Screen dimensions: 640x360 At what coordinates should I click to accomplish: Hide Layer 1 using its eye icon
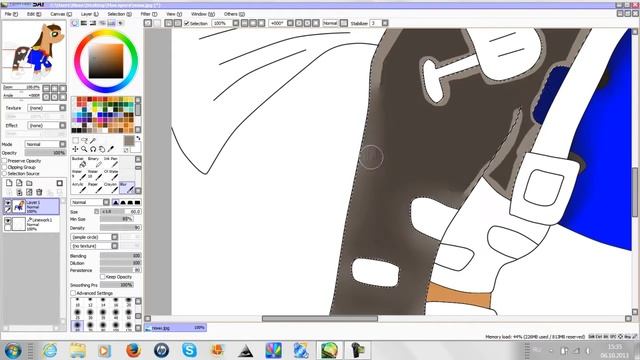pyautogui.click(x=8, y=202)
